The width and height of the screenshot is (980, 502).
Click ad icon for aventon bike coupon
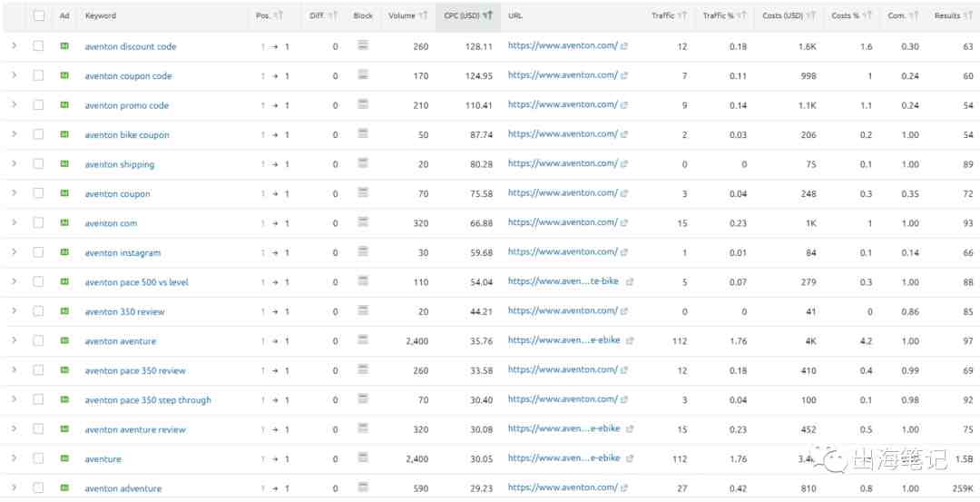[64, 133]
